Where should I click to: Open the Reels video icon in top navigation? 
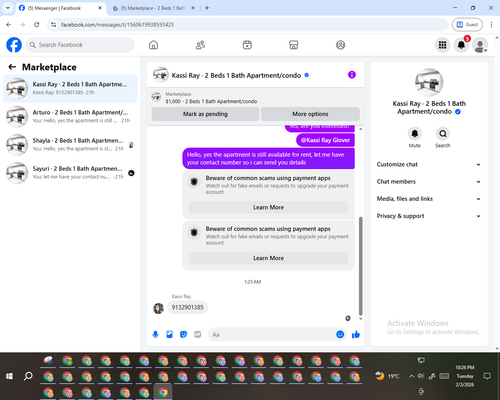(x=247, y=45)
